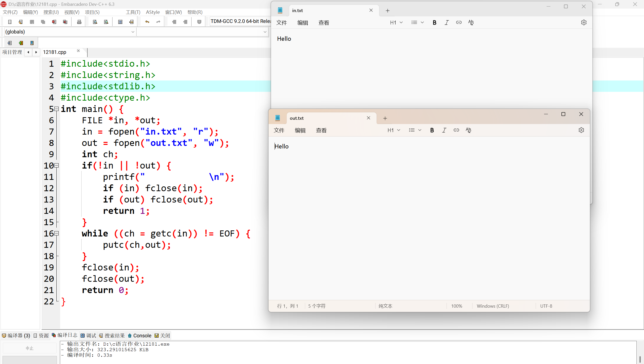Collapse the if block fold at line 10
Viewport: 644px width, 364px height.
[x=57, y=166]
